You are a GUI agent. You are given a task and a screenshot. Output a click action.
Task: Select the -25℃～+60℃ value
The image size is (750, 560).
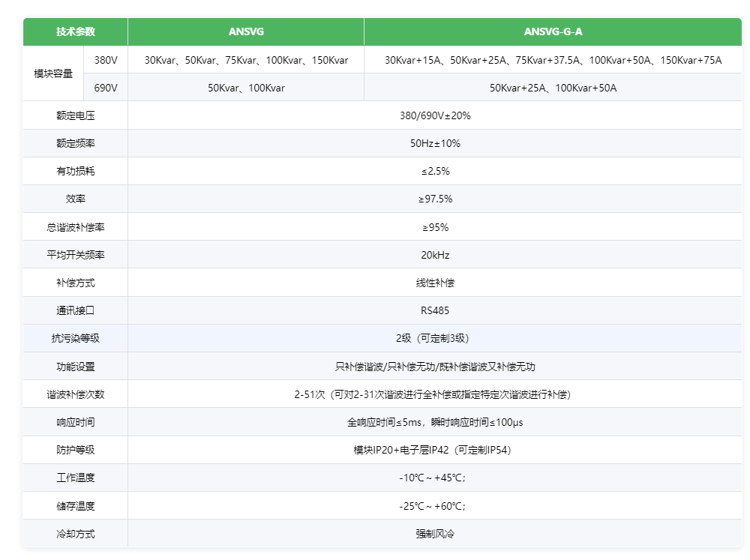(x=433, y=506)
